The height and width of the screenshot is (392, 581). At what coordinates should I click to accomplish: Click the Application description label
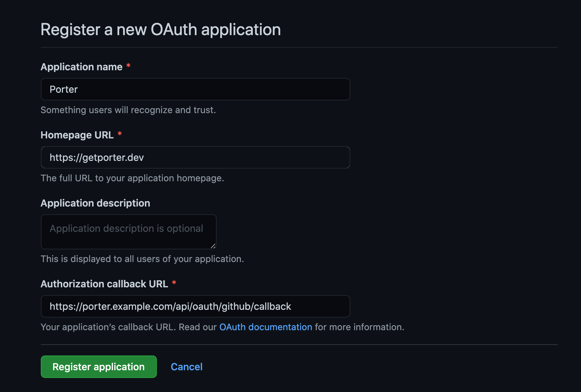click(95, 203)
